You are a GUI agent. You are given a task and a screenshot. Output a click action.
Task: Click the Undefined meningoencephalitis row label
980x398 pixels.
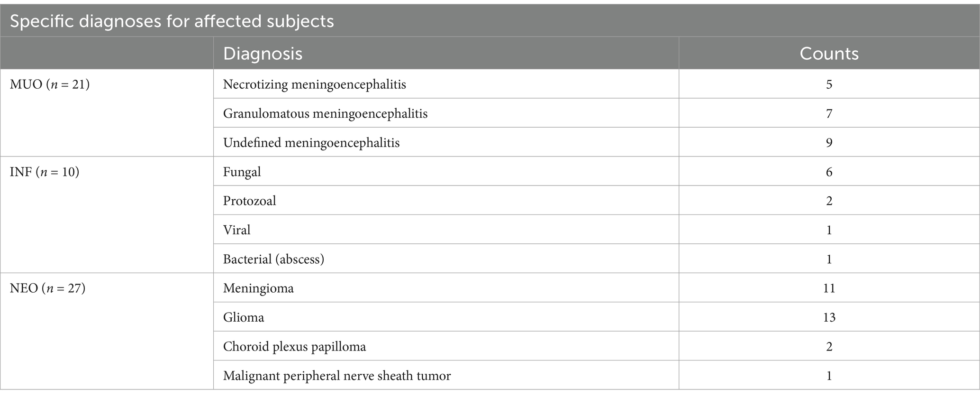pyautogui.click(x=311, y=143)
